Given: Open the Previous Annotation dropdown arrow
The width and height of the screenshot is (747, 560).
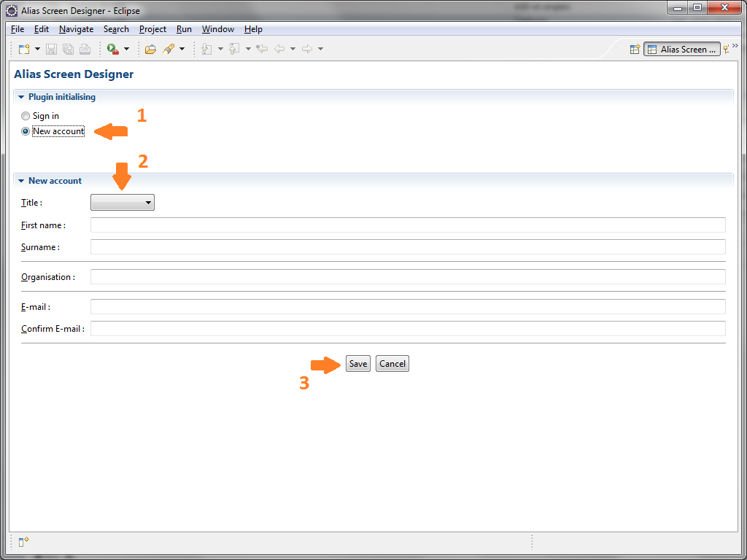Looking at the screenshot, I should pos(248,49).
